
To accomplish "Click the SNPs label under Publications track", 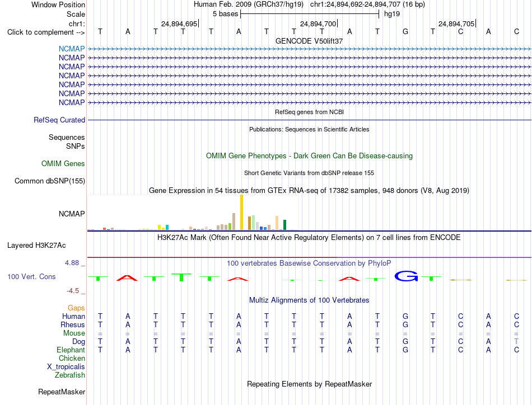I will (x=76, y=146).
